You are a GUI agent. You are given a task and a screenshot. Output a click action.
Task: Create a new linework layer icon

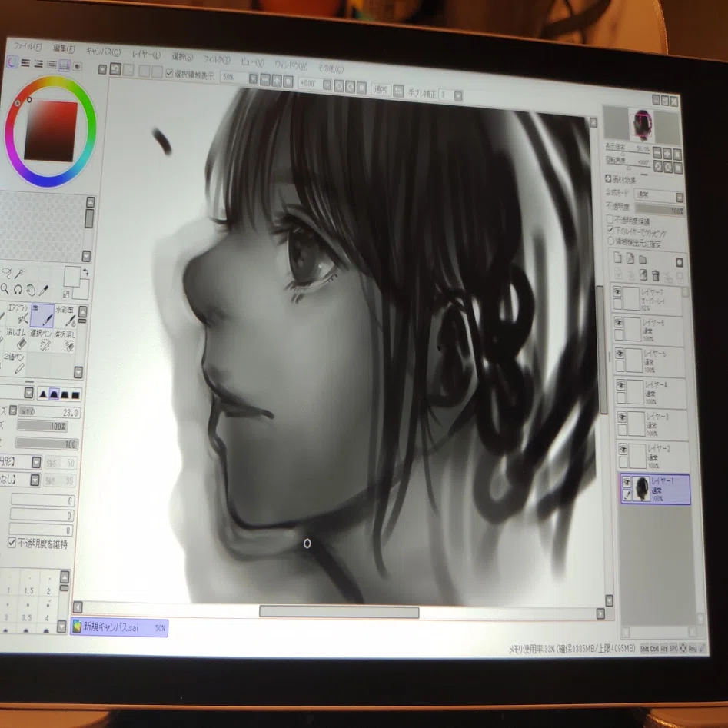630,258
